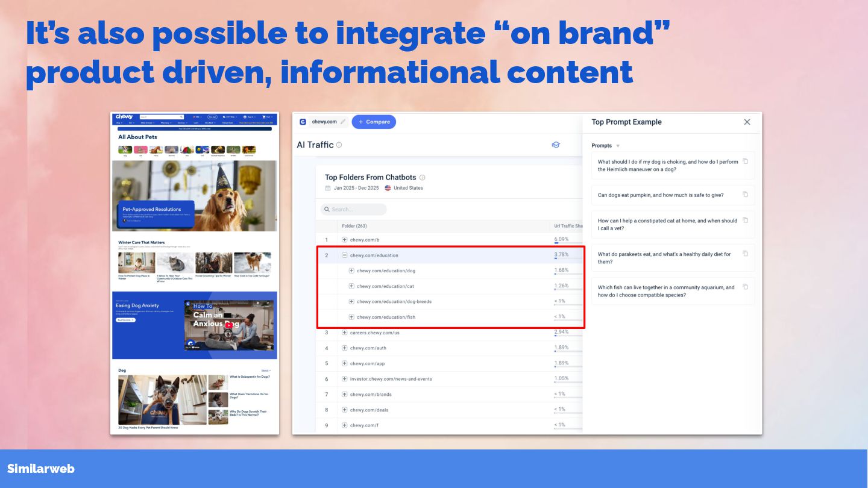
Task: Expand the chewy.com/brands folder
Action: coord(344,395)
